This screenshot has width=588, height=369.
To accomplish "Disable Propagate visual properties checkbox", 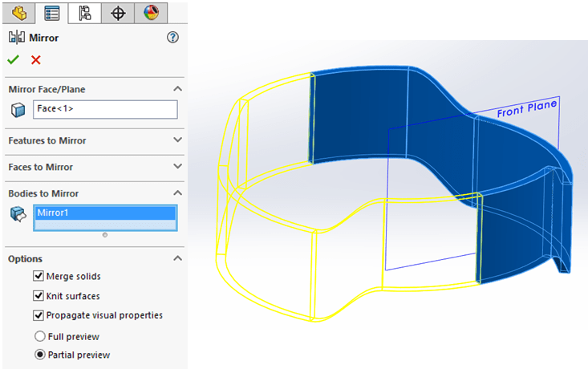I will coord(39,315).
